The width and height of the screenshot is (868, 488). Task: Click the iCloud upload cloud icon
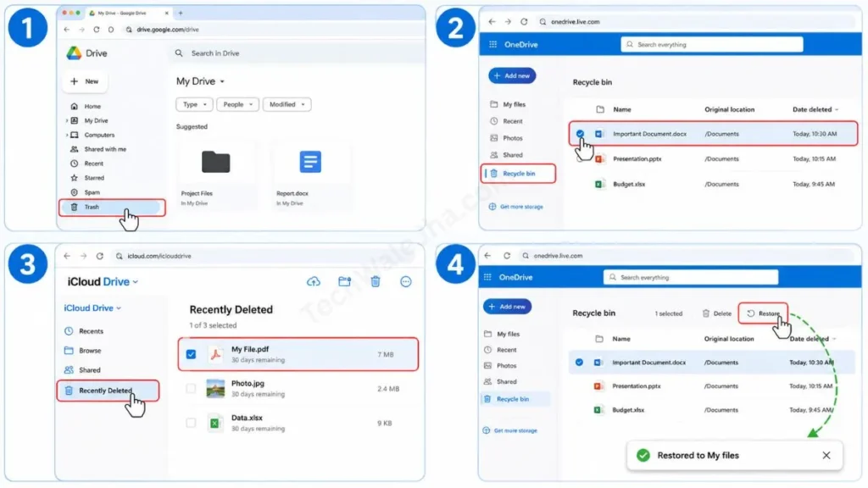314,281
